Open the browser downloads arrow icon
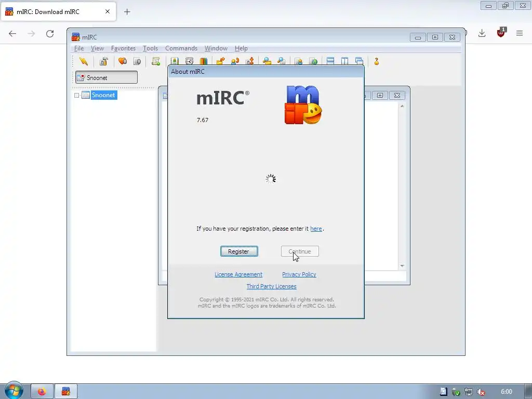The height and width of the screenshot is (399, 532). click(482, 33)
